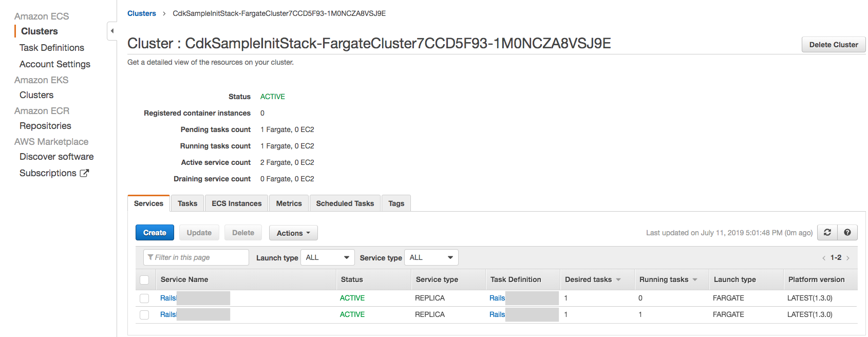Open the ECS Instances tab
The width and height of the screenshot is (868, 337).
click(237, 203)
